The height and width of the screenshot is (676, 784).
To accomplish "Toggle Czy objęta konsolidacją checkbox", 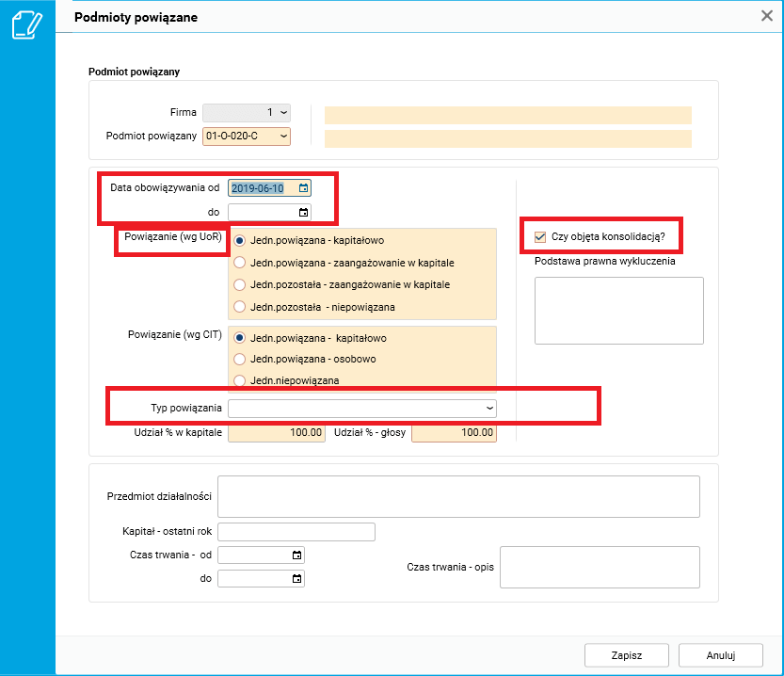I will [540, 236].
